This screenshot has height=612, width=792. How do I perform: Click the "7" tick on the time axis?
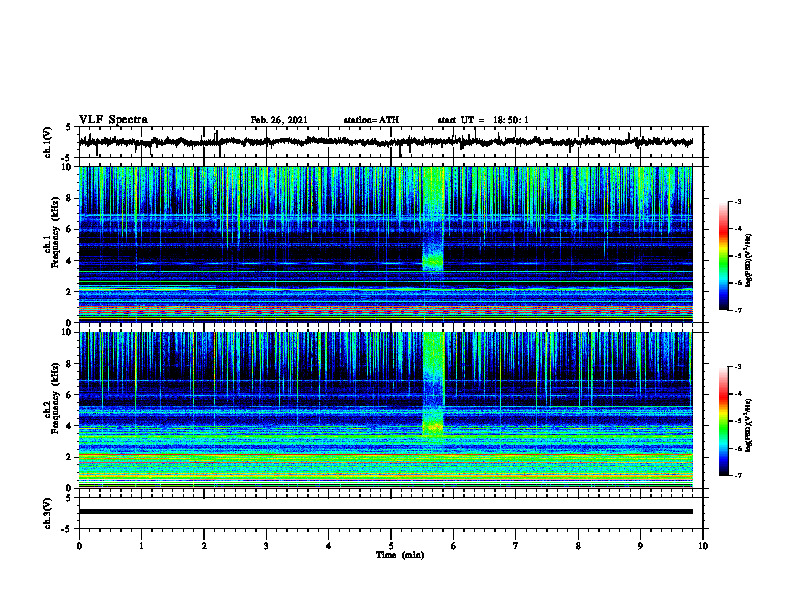click(x=516, y=546)
